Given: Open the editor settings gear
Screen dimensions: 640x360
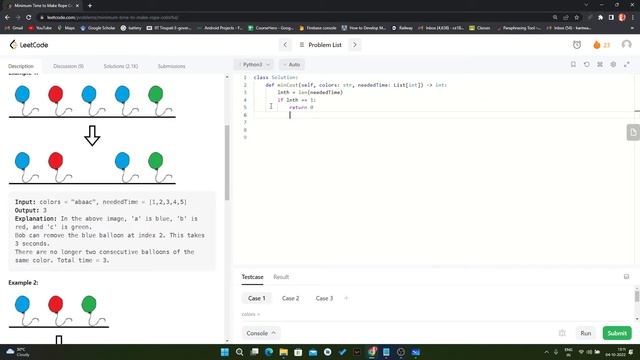Looking at the screenshot, I should [x=613, y=64].
